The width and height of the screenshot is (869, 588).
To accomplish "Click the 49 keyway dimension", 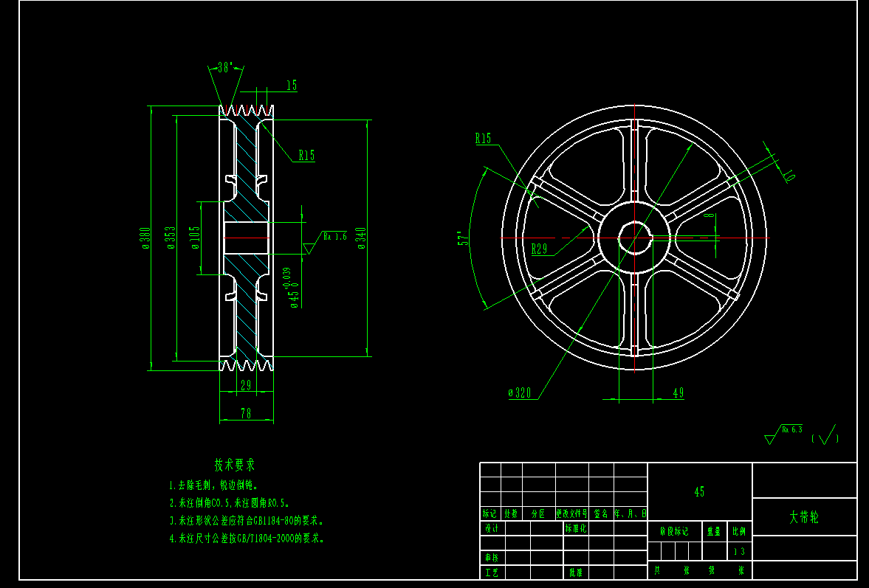I will [x=679, y=392].
